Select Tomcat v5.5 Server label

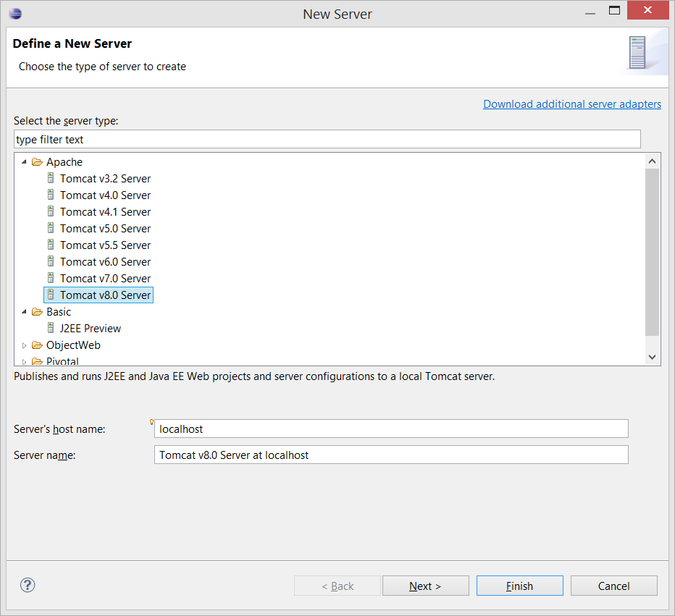point(106,245)
